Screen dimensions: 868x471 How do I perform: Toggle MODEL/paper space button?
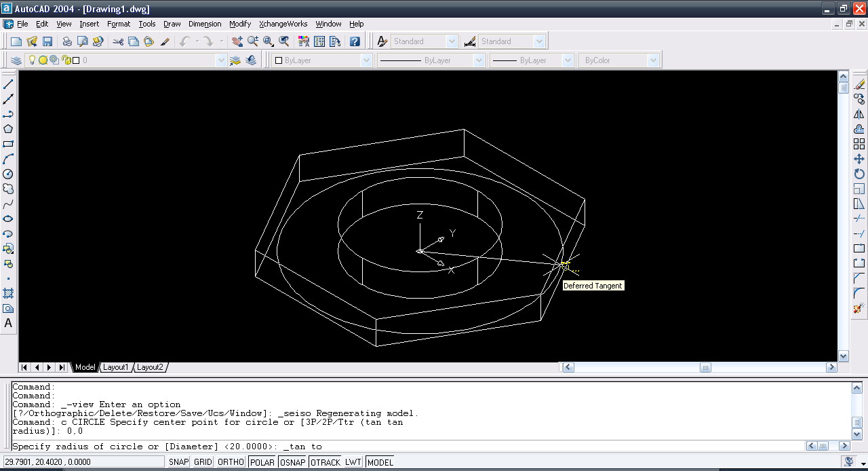[380, 462]
